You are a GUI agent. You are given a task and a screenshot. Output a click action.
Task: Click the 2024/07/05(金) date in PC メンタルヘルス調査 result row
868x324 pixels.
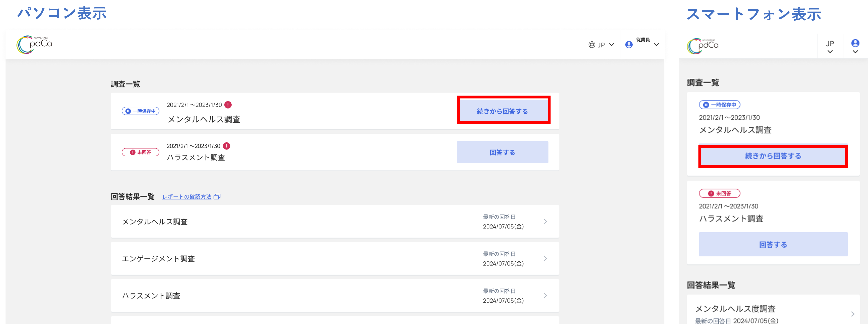pyautogui.click(x=503, y=226)
